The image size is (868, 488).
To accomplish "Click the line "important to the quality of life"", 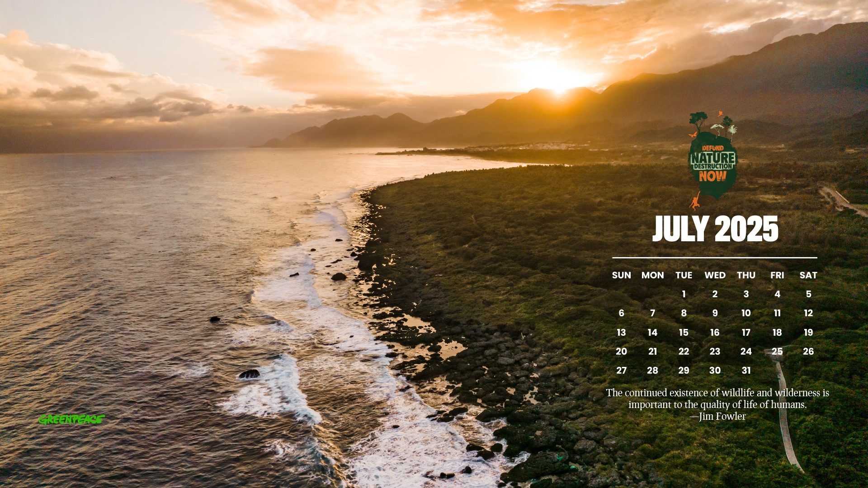I will tap(717, 404).
